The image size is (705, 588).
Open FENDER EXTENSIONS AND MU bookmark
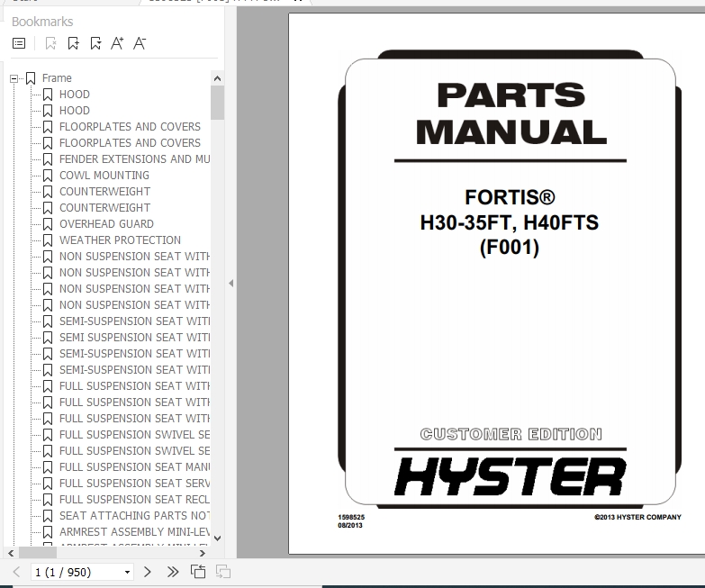134,159
